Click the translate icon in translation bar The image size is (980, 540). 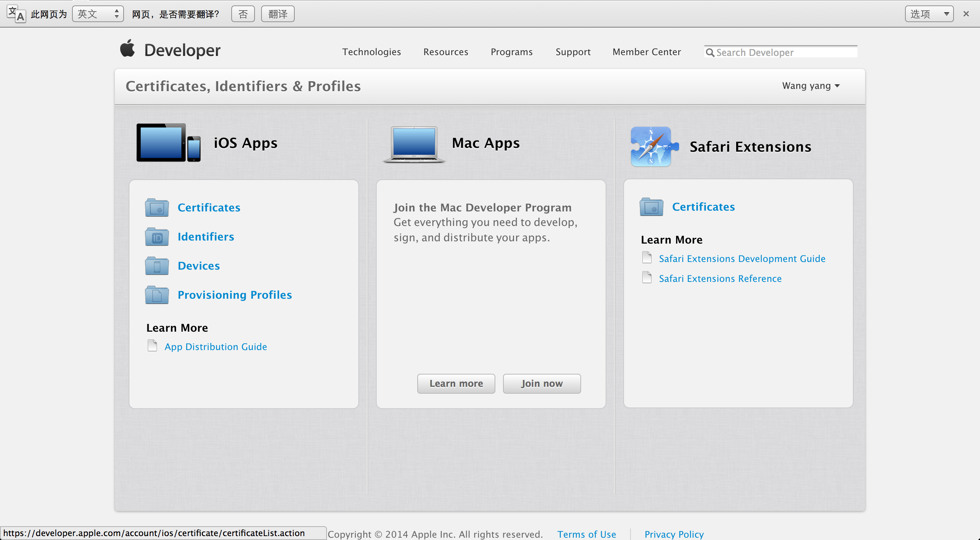point(16,14)
